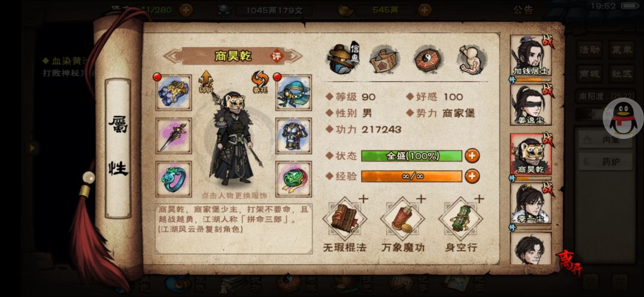Click the character figure to change costume
The height and width of the screenshot is (297, 644).
[236, 138]
